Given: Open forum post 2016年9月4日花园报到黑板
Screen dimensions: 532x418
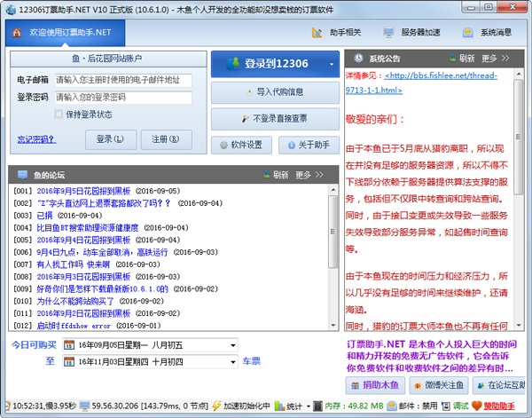Looking at the screenshot, I should click(83, 241).
